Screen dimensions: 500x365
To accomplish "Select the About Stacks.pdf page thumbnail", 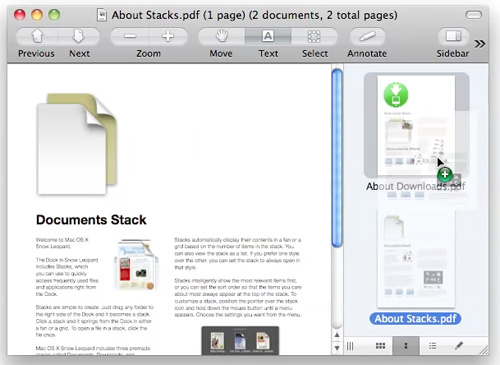I will (416, 258).
